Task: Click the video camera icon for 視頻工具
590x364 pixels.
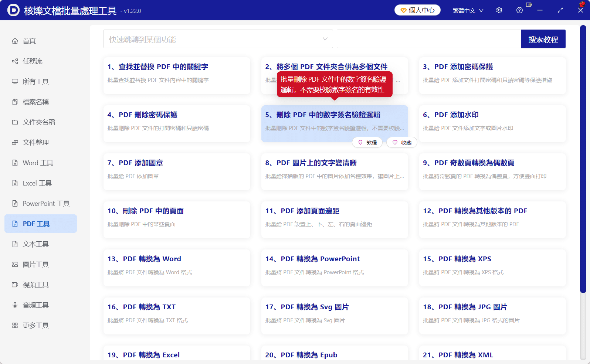Action: point(15,285)
